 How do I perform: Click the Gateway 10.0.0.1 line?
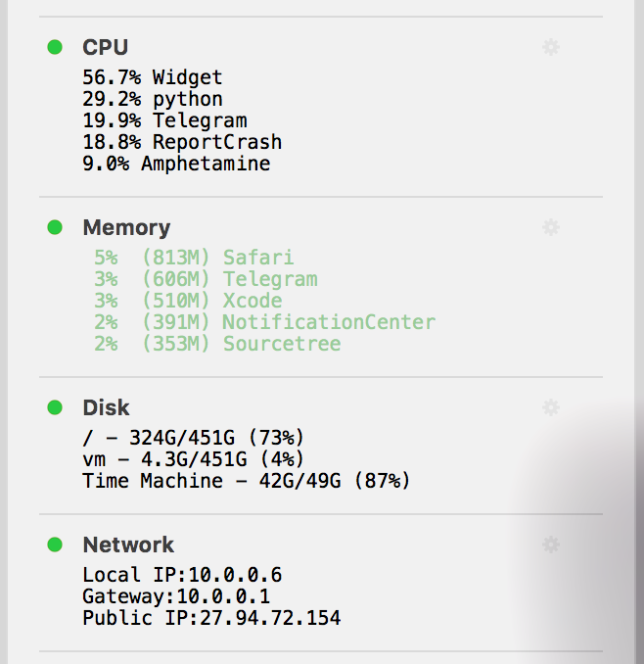(x=176, y=596)
